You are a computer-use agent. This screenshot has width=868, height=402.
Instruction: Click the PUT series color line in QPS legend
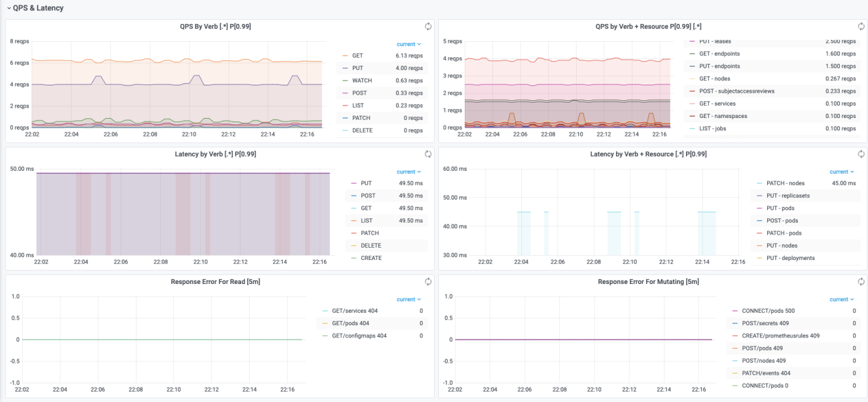(345, 68)
